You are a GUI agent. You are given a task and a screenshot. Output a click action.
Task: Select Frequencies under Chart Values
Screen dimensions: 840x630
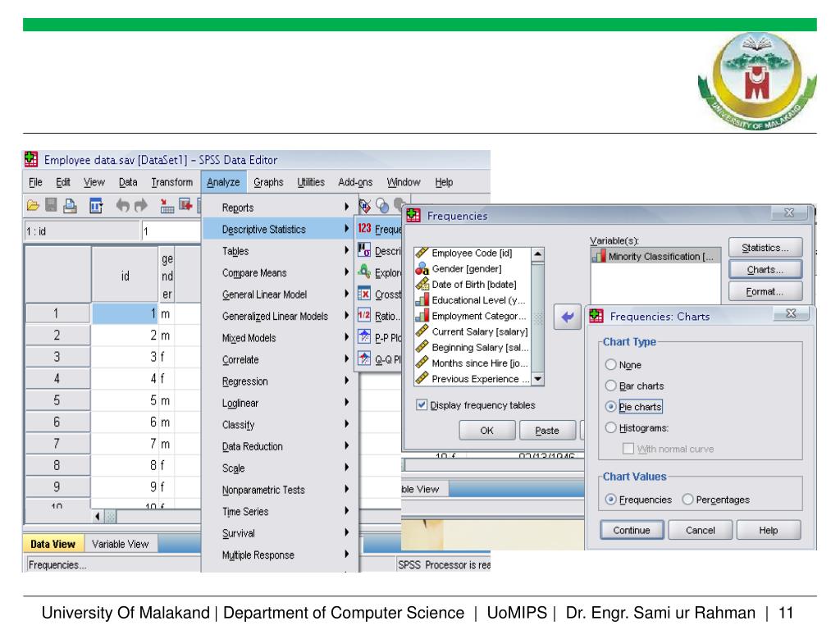click(610, 500)
